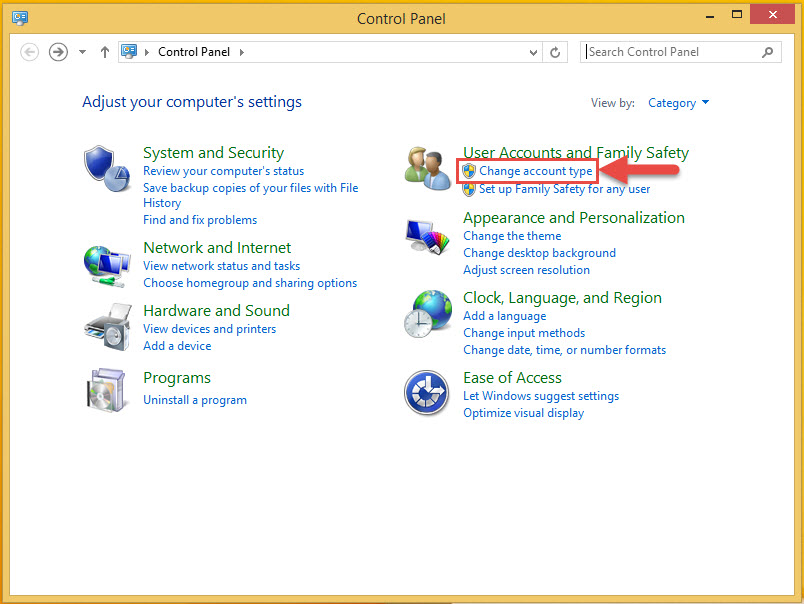Click Adjust screen resolution link
804x604 pixels.
tap(526, 270)
